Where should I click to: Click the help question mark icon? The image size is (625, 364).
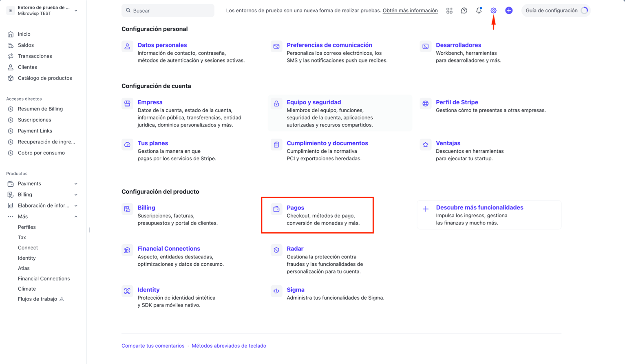point(464,11)
